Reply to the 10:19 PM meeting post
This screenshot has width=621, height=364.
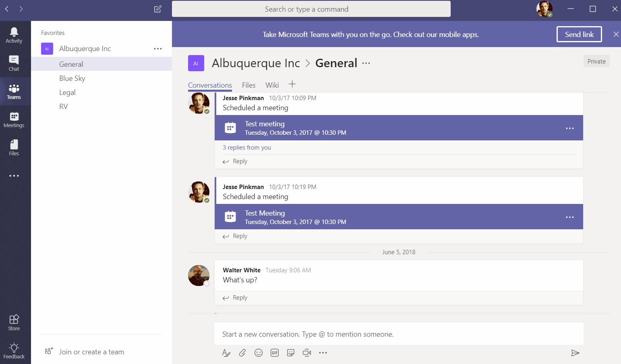pyautogui.click(x=235, y=236)
